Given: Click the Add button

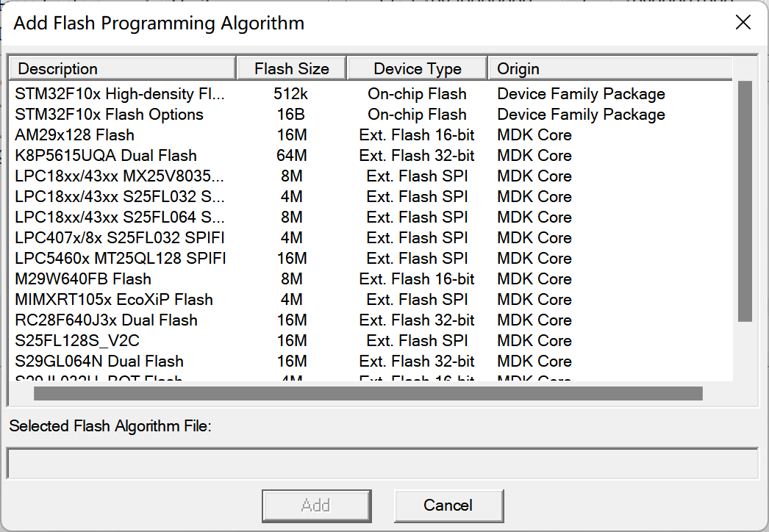Looking at the screenshot, I should pyautogui.click(x=316, y=506).
